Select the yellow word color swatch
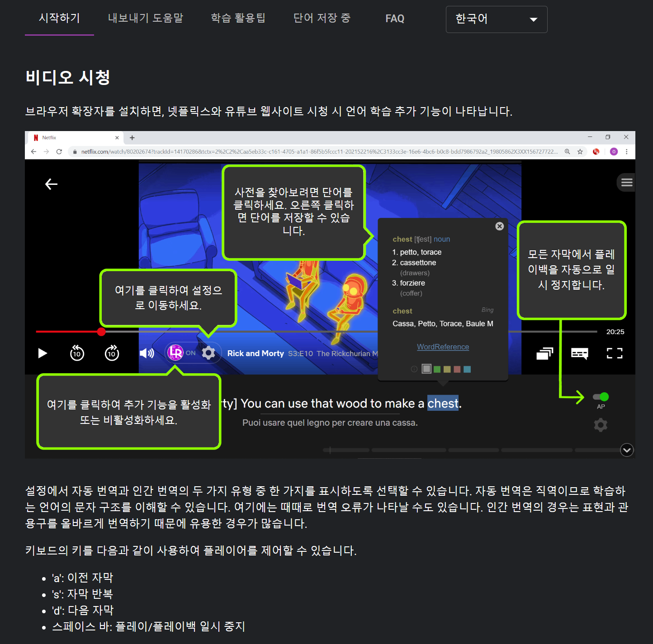Image resolution: width=653 pixels, height=644 pixels. (x=447, y=369)
